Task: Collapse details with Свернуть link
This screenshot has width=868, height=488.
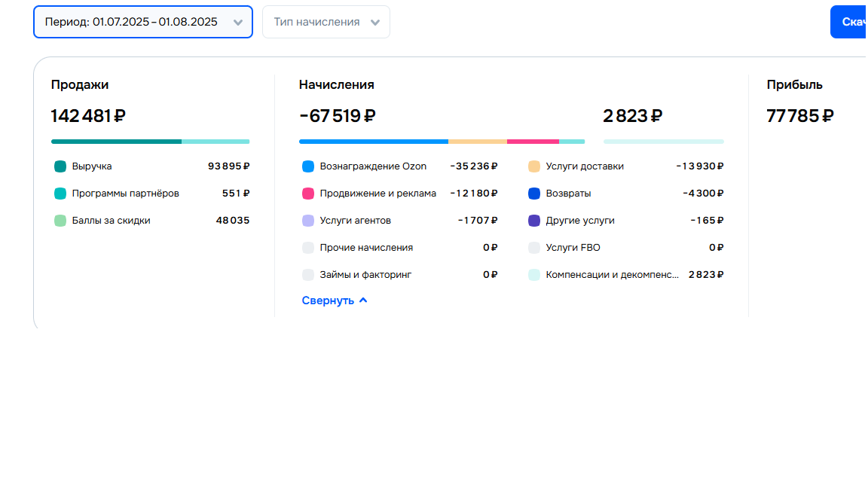Action: [x=335, y=300]
